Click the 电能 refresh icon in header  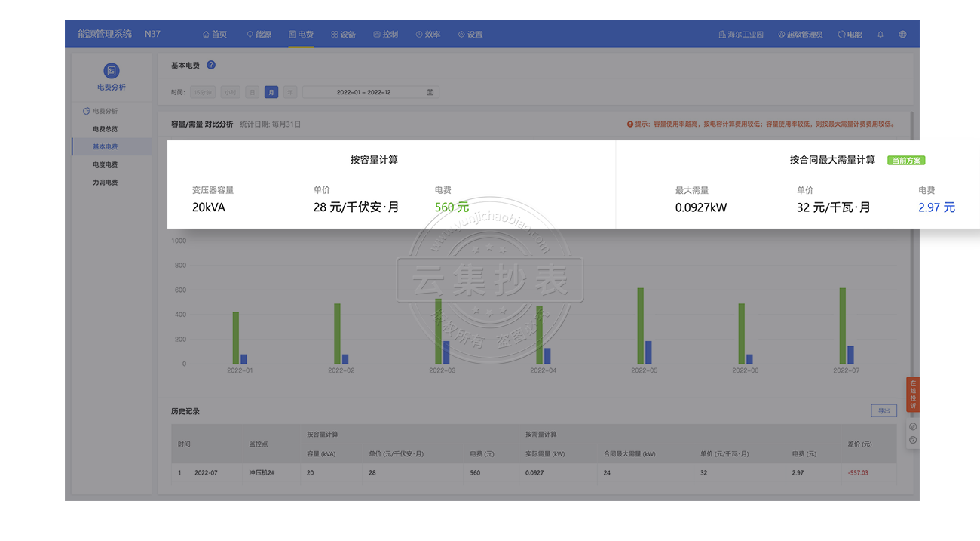click(841, 35)
